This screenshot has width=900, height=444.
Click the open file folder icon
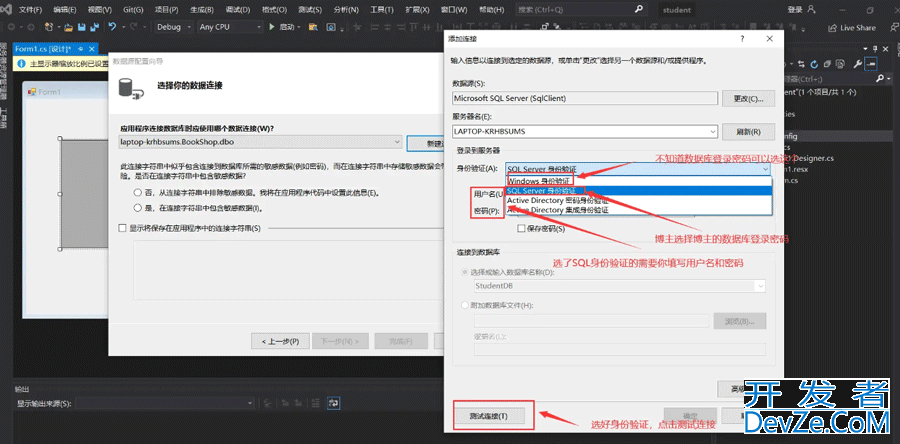coord(69,27)
